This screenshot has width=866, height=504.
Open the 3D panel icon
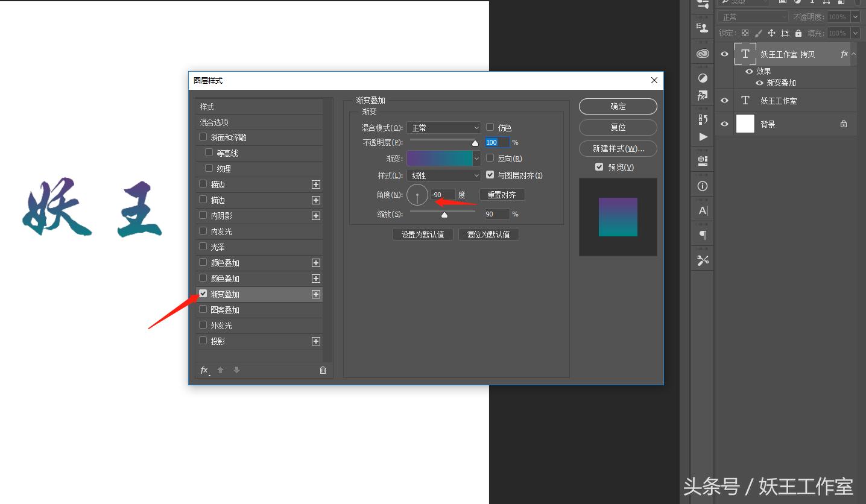pos(702,160)
